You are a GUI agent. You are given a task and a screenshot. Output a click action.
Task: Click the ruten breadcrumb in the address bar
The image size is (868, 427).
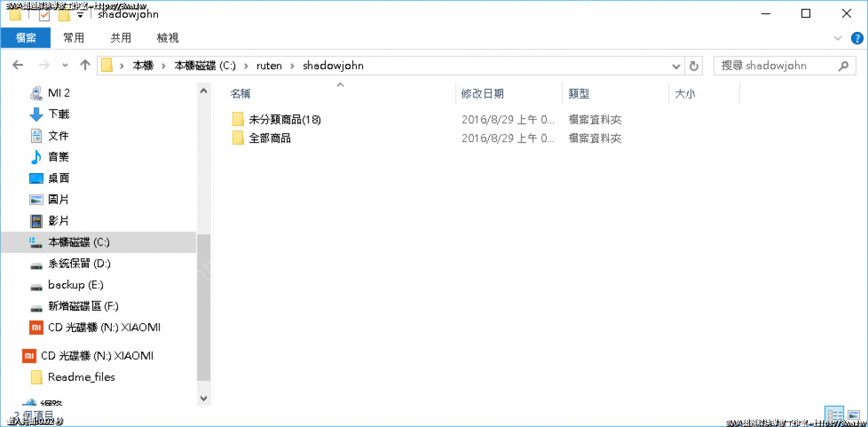[269, 65]
